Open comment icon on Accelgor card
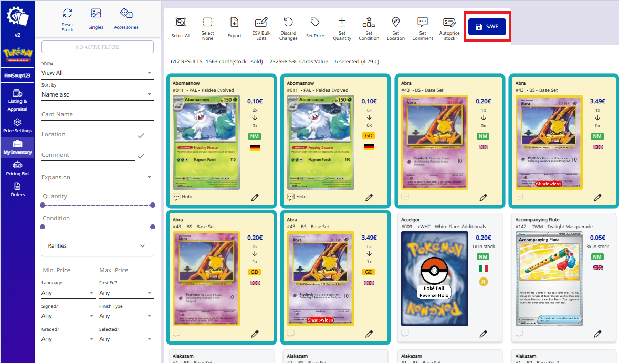619x364 pixels. (x=405, y=333)
